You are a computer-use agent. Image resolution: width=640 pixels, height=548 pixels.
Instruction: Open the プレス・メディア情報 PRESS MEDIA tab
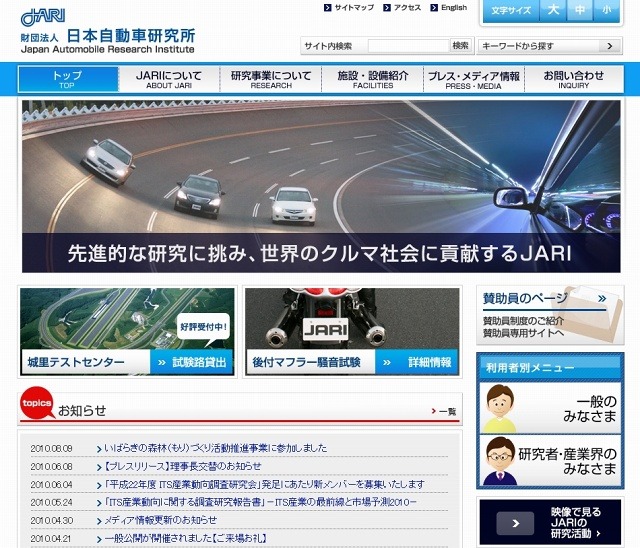tap(474, 79)
